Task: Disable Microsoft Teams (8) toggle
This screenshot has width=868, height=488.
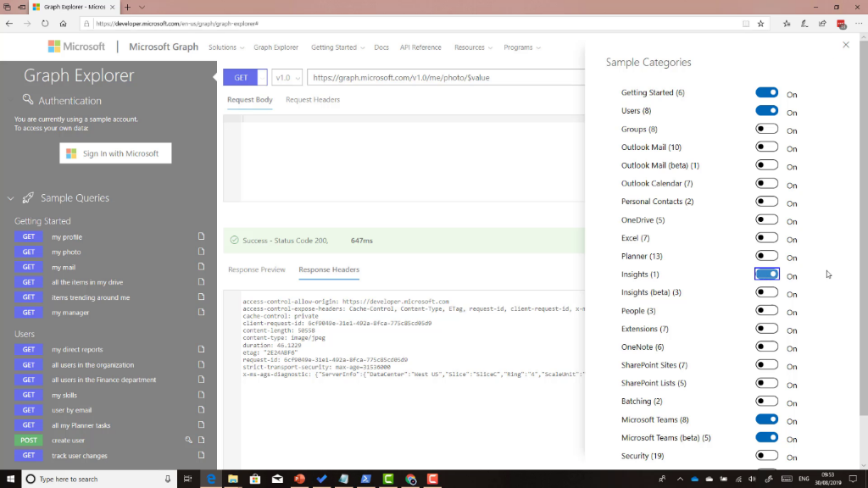Action: coord(766,419)
